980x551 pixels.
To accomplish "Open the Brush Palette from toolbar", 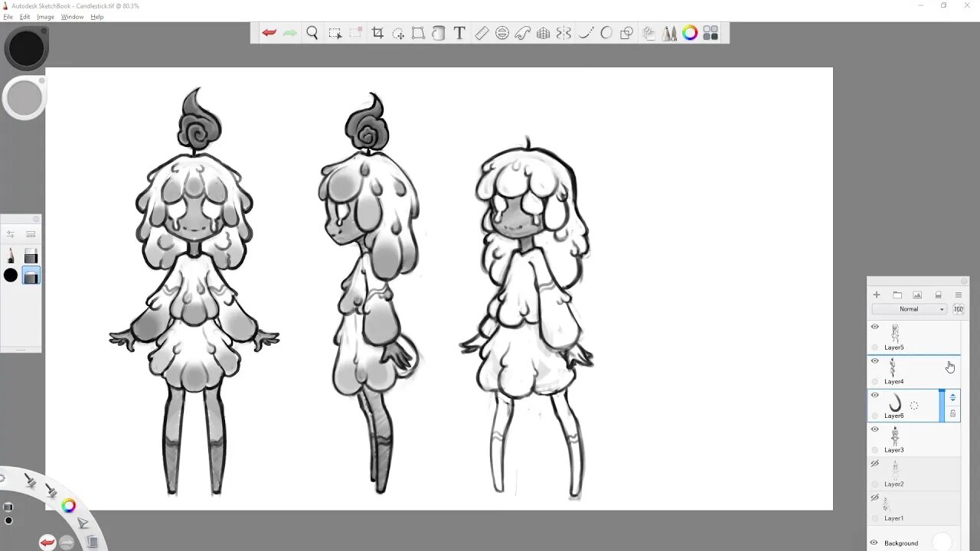I will (x=670, y=33).
